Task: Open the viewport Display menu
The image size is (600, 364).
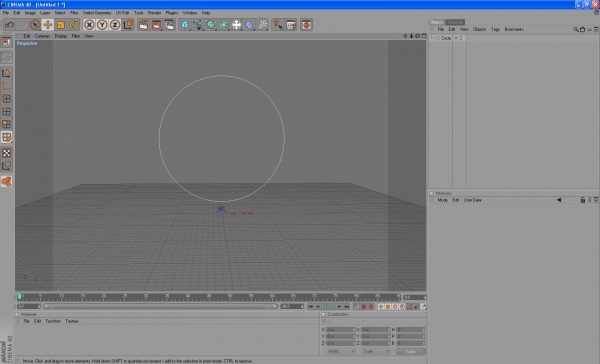Action: (61, 36)
